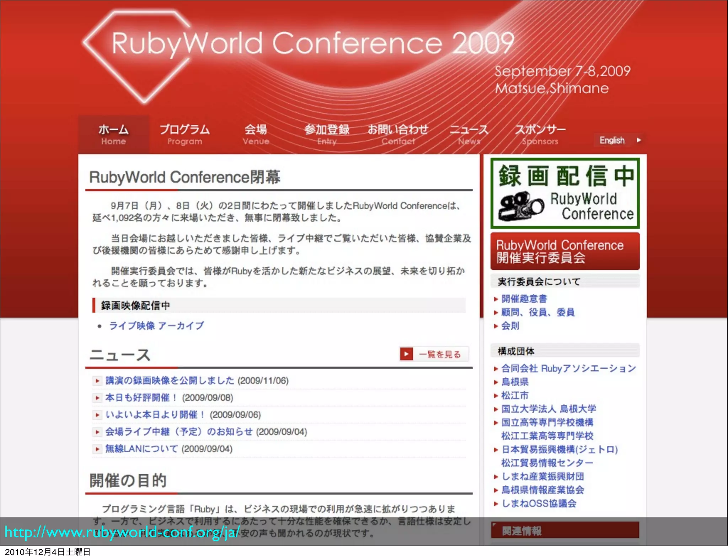The width and height of the screenshot is (728, 560).
Task: Open the http://www.rubyworld-conf.org/ja/ URL
Action: click(122, 532)
